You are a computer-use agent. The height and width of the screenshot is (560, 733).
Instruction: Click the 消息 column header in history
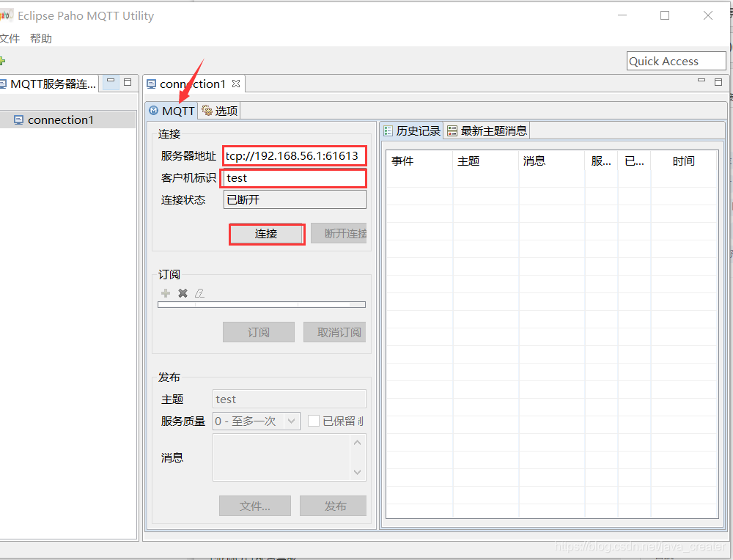click(x=551, y=161)
